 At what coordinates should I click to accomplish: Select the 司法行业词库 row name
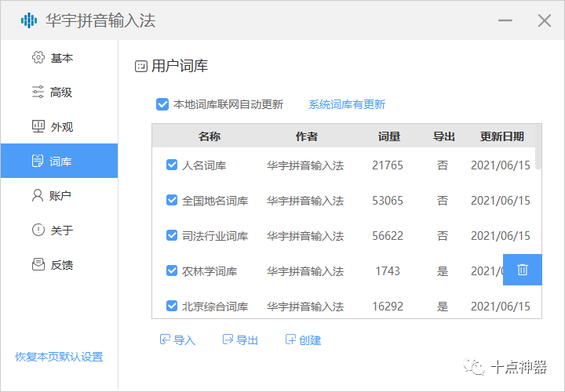pyautogui.click(x=215, y=236)
